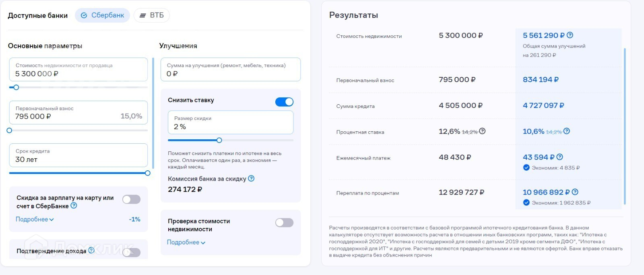Disable the Снизить ставку toggle
644x275 pixels.
284,102
